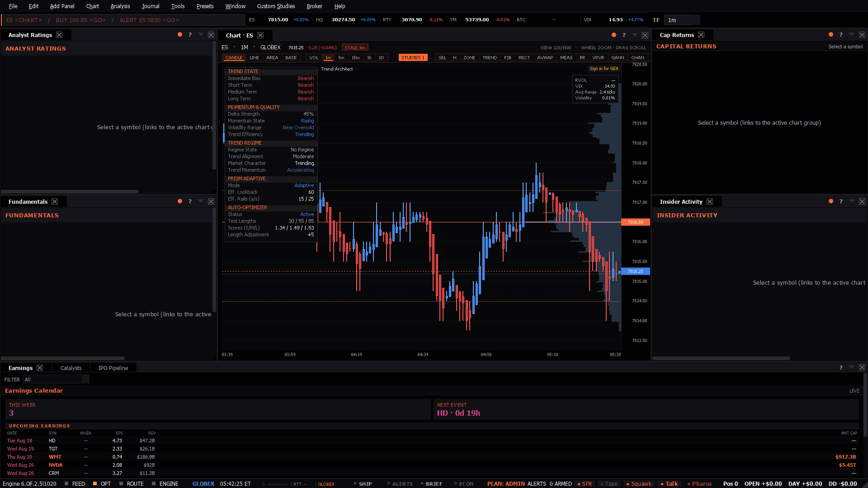This screenshot has width=868, height=488.
Task: Expand the Fundamentals panel dropdown arrow
Action: click(201, 202)
